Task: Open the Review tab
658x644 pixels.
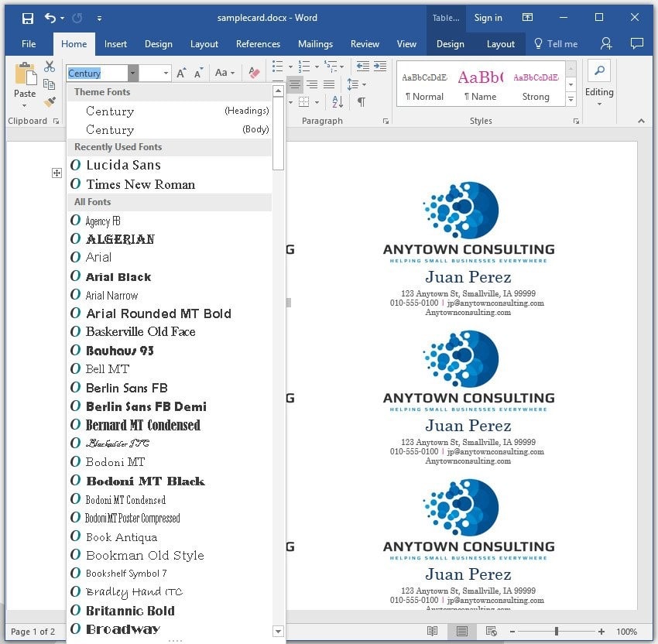Action: [365, 44]
